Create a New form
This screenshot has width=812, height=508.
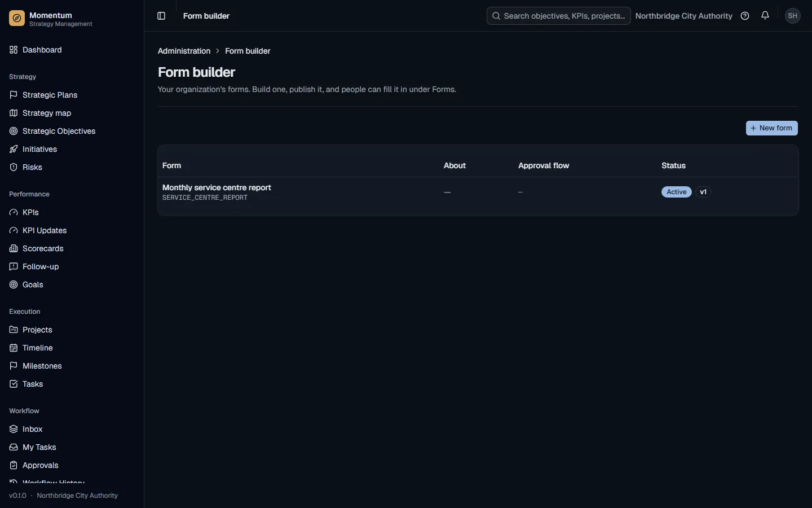[771, 128]
